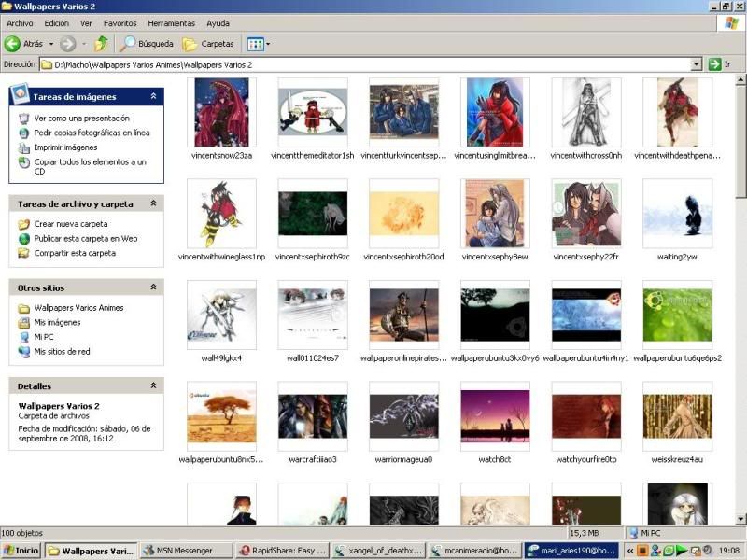747x560 pixels.
Task: Collapse the Tareas de imágenes panel
Action: pos(153,96)
